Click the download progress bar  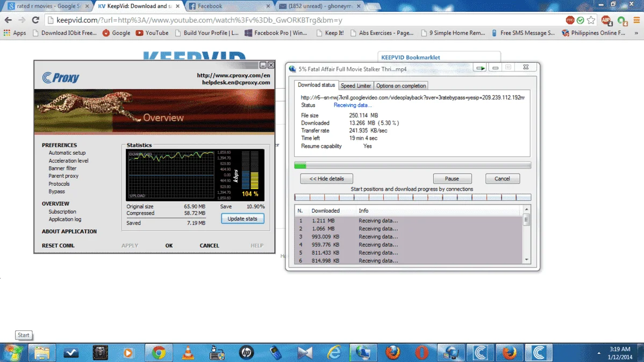412,165
